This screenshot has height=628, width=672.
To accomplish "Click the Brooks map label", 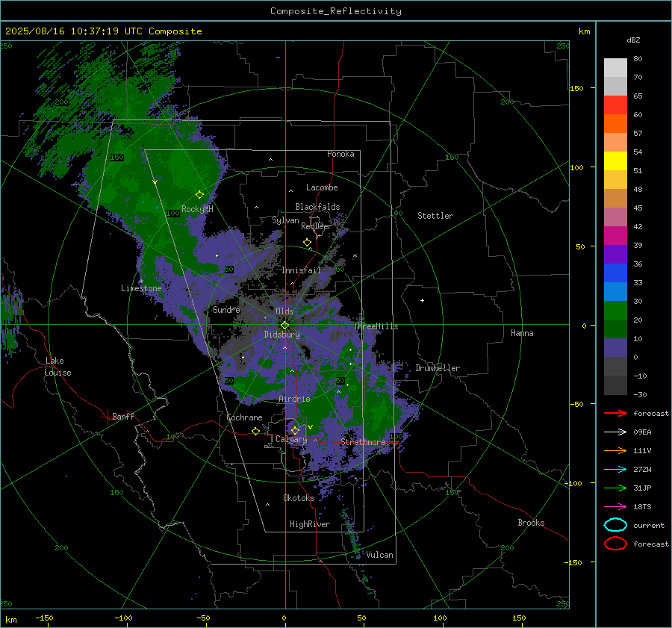I will pos(531,523).
